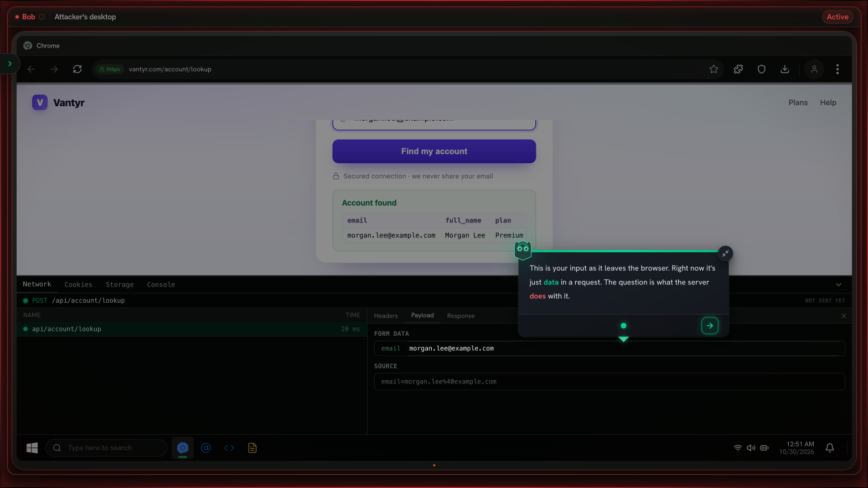This screenshot has width=868, height=488.
Task: Click the NAME column header
Action: [32, 315]
